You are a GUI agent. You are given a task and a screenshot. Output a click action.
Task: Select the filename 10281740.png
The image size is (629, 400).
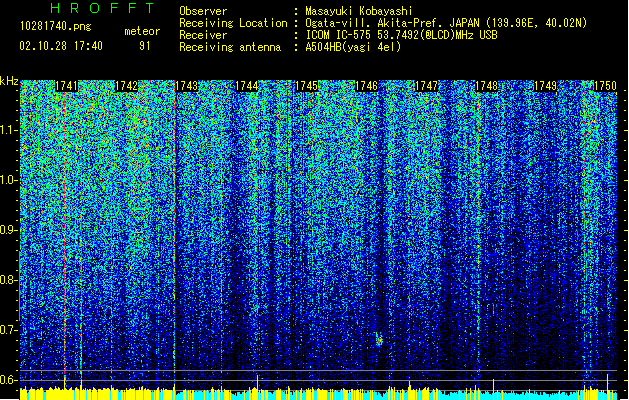56,26
